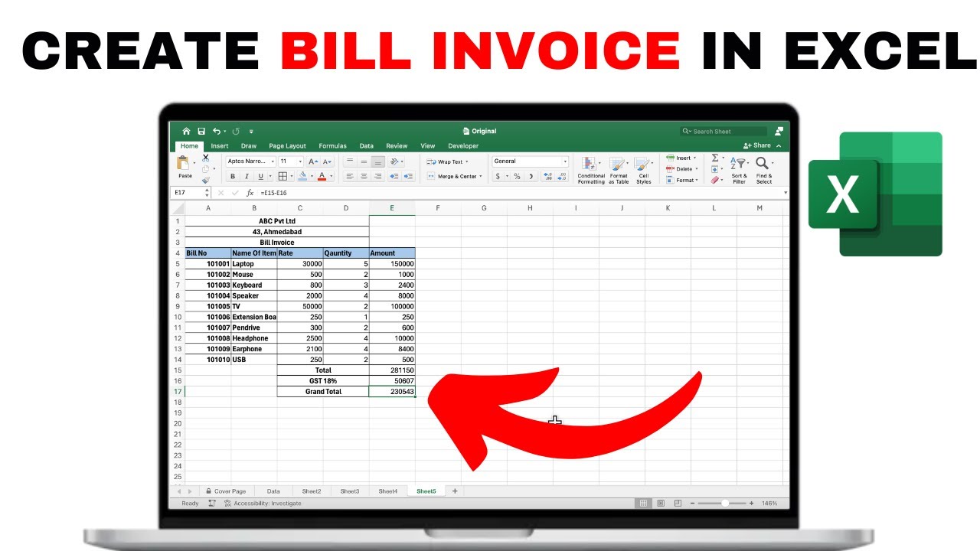Click the Insert cells button

click(x=681, y=158)
